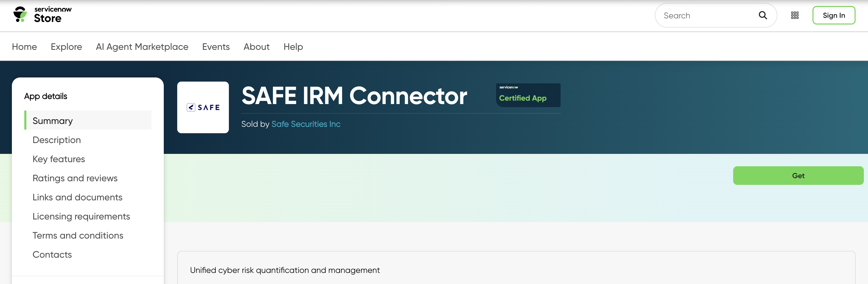Jump to the Key features section
The width and height of the screenshot is (868, 284).
click(59, 159)
